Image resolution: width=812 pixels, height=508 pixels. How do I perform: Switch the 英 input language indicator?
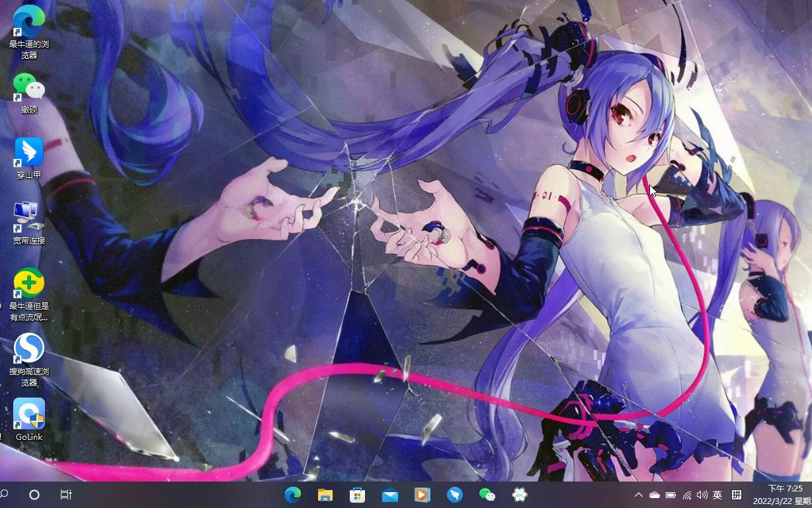click(716, 494)
